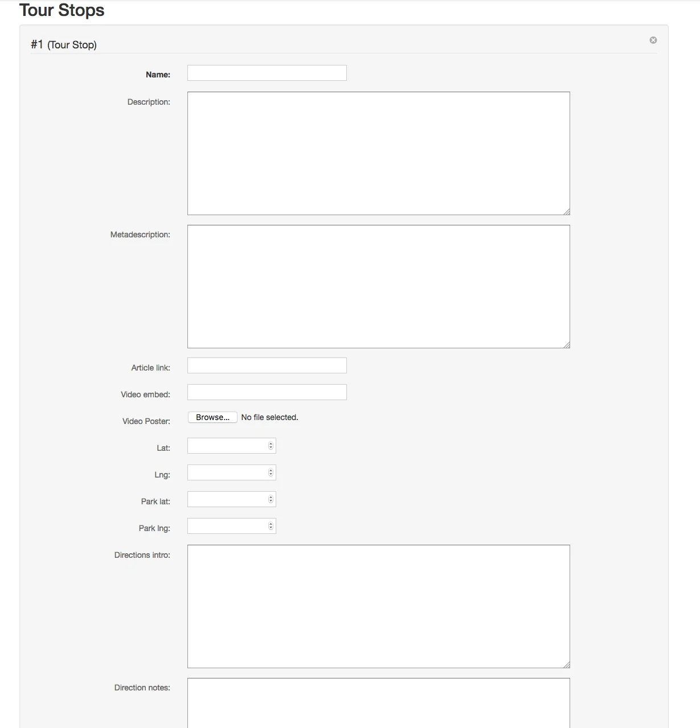Click the Metadescription text area resize handle

pyautogui.click(x=566, y=344)
